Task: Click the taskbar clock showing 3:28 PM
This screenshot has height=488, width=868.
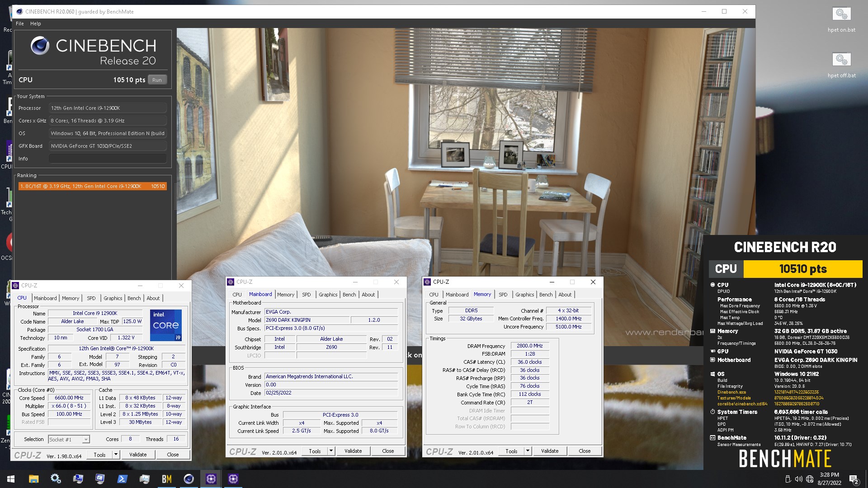Action: point(829,479)
